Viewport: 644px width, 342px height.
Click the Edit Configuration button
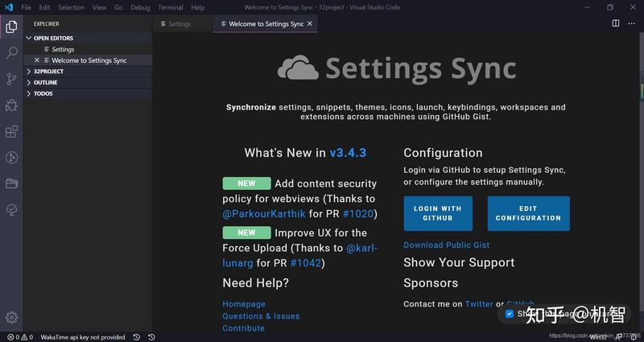(528, 213)
